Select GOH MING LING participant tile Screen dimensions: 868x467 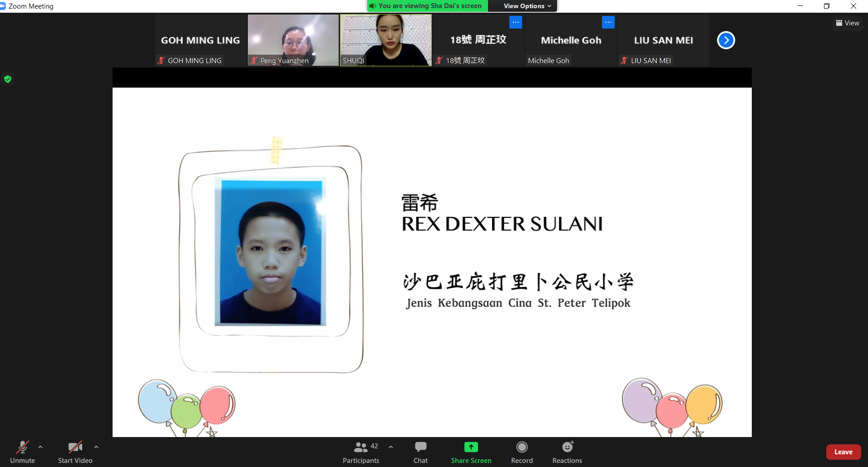coord(201,40)
